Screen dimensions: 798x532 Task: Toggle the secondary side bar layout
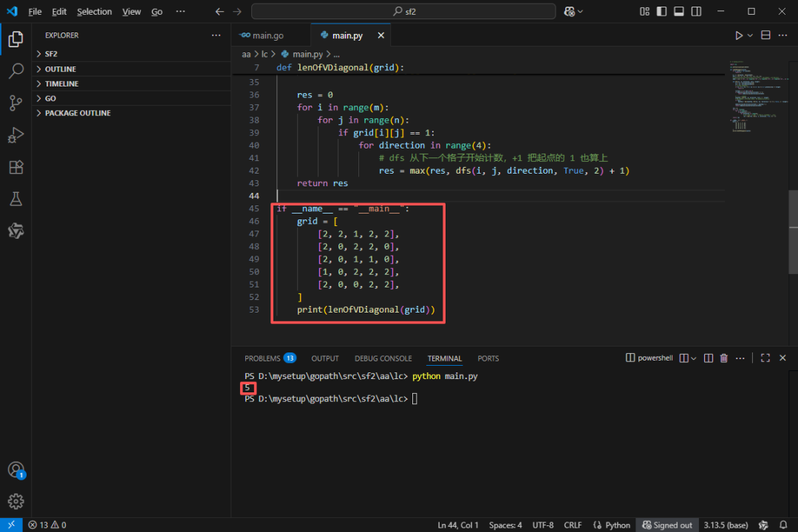point(695,12)
